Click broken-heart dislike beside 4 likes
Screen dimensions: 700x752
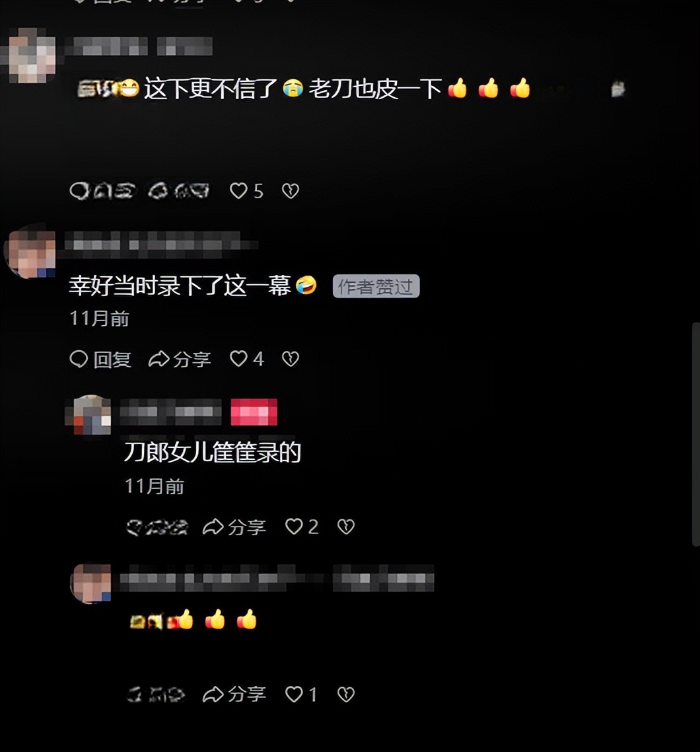click(x=291, y=359)
